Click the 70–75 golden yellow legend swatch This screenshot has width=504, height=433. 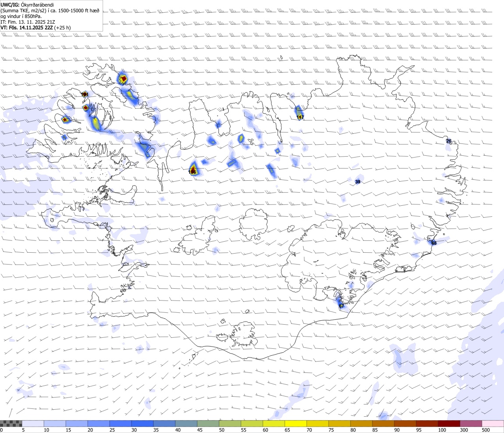tap(318, 423)
